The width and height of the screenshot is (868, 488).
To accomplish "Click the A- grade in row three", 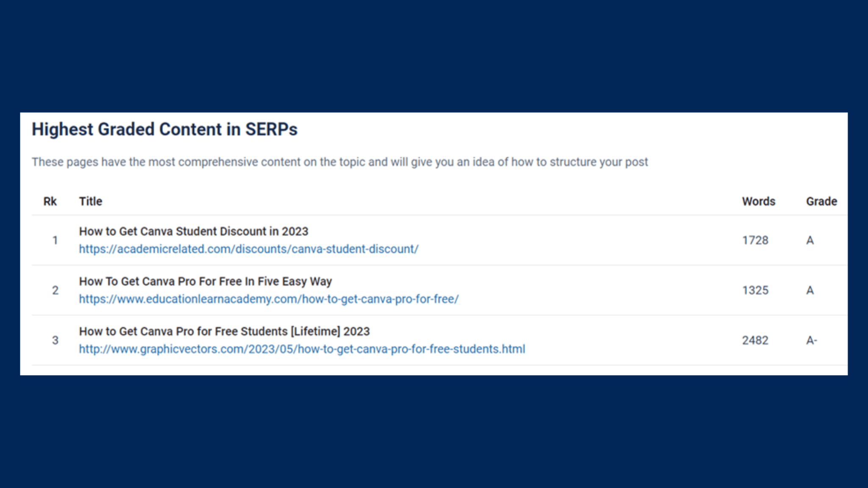I will coord(812,340).
